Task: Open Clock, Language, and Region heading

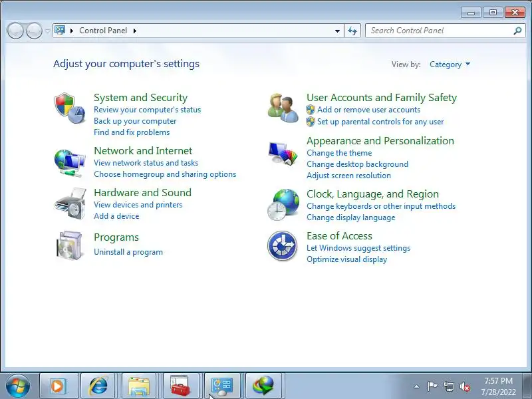Action: [372, 194]
